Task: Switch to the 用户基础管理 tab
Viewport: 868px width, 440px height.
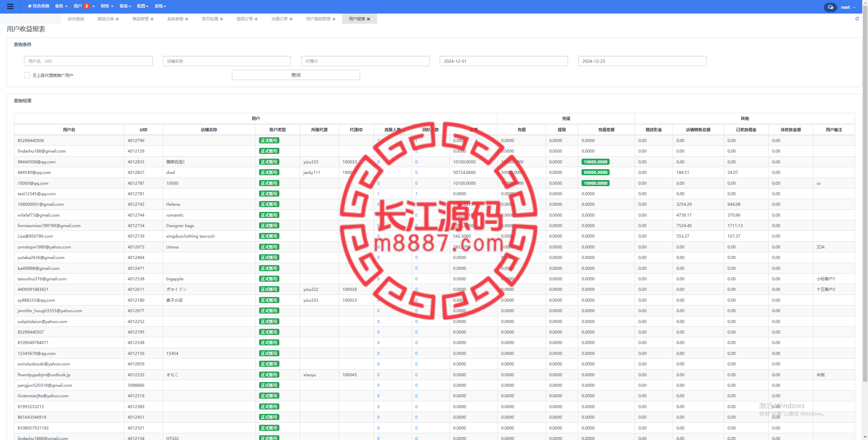Action: pyautogui.click(x=318, y=19)
